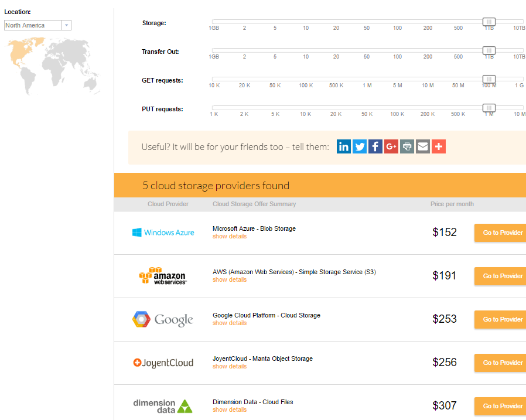Share on Google Plus icon

tap(391, 146)
